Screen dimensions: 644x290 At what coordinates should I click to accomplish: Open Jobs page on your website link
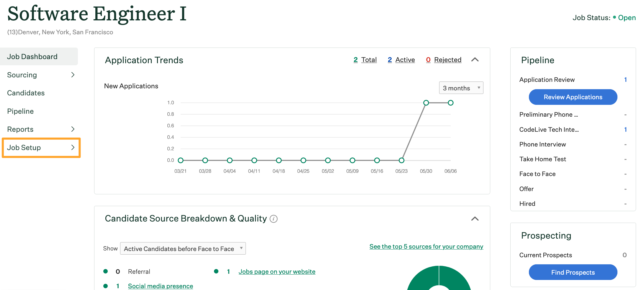pyautogui.click(x=277, y=272)
